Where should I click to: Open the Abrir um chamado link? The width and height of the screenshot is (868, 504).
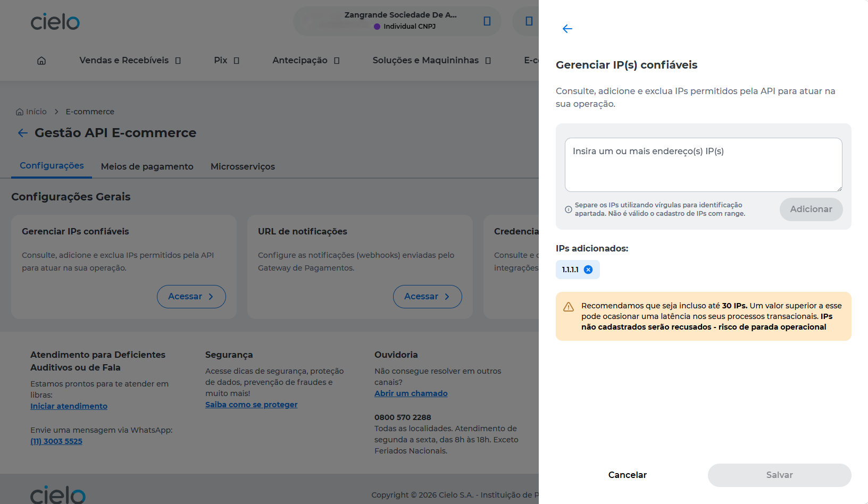click(411, 393)
